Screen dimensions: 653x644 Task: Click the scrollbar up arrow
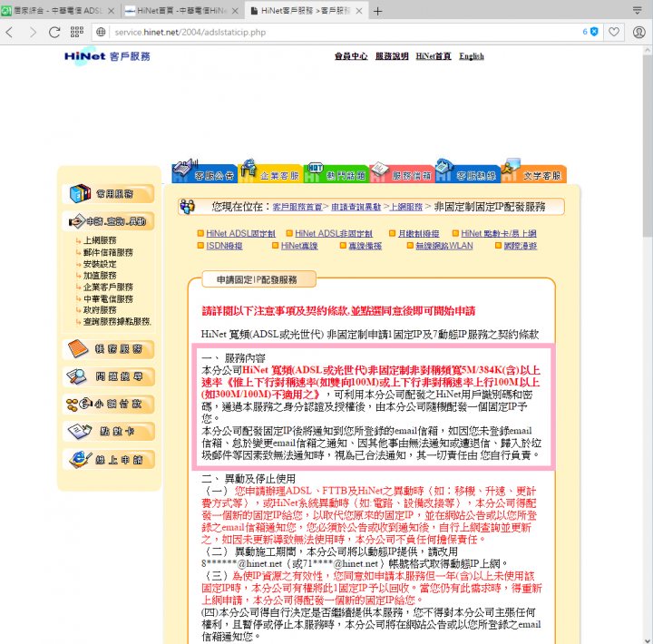[648, 51]
